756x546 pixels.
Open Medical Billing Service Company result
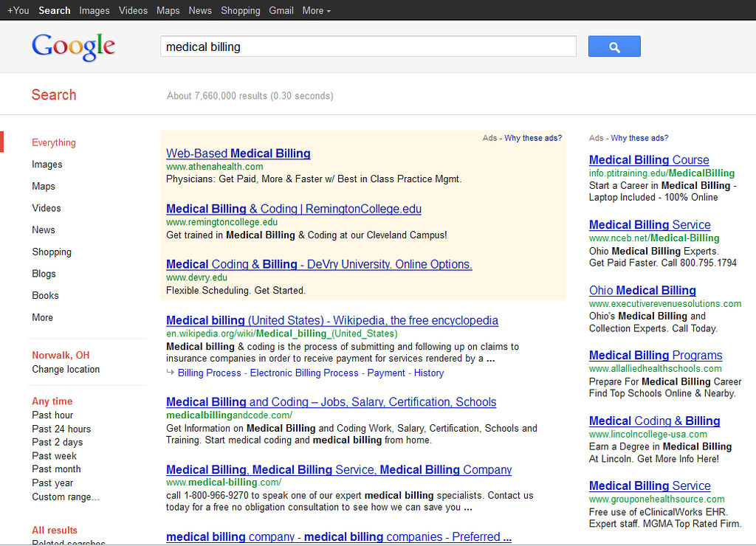click(339, 470)
